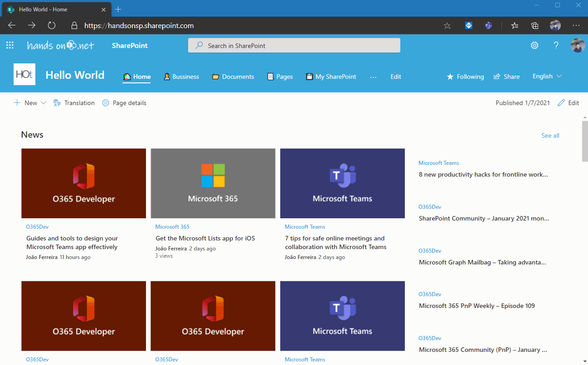Click inside the Search in SharePoint box
This screenshot has height=365, width=588.
pyautogui.click(x=294, y=45)
